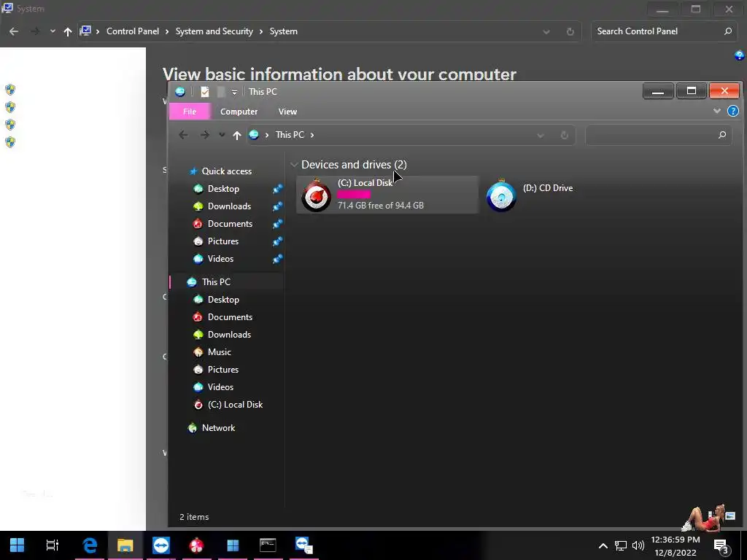
Task: Click Control Panel breadcrumb
Action: pyautogui.click(x=133, y=31)
